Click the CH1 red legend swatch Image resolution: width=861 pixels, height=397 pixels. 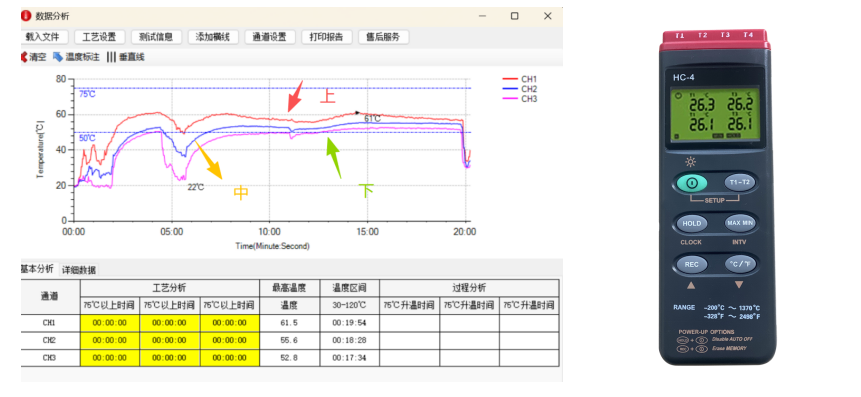pos(511,80)
